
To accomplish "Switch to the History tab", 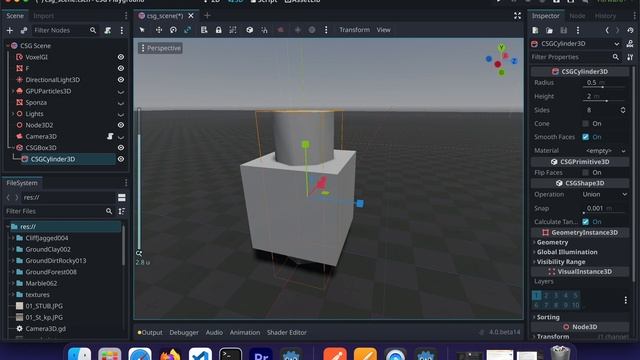I will (605, 16).
